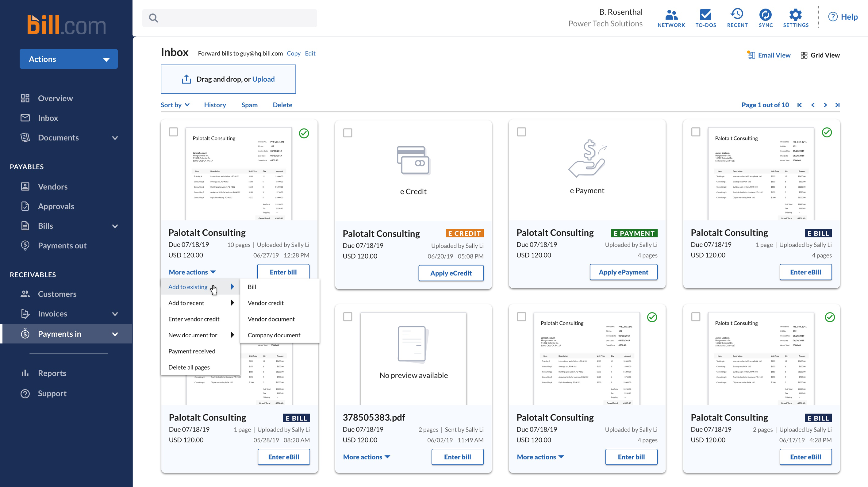This screenshot has width=868, height=487.
Task: Switch to Grid View icon
Action: (x=804, y=55)
